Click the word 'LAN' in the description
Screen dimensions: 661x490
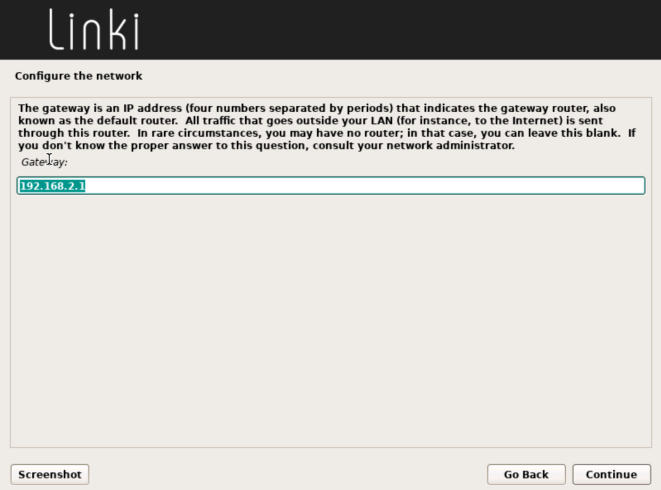click(x=382, y=121)
